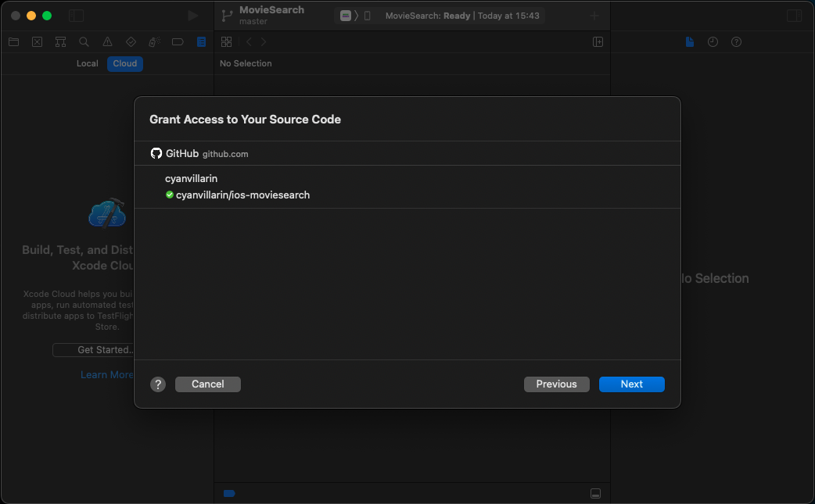Show the History inspector
This screenshot has width=815, height=504.
tap(713, 42)
